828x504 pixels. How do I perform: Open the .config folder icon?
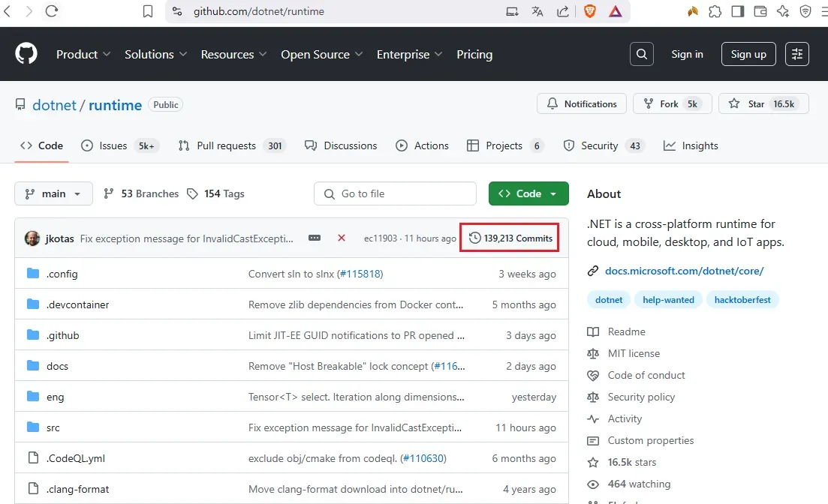pos(33,273)
